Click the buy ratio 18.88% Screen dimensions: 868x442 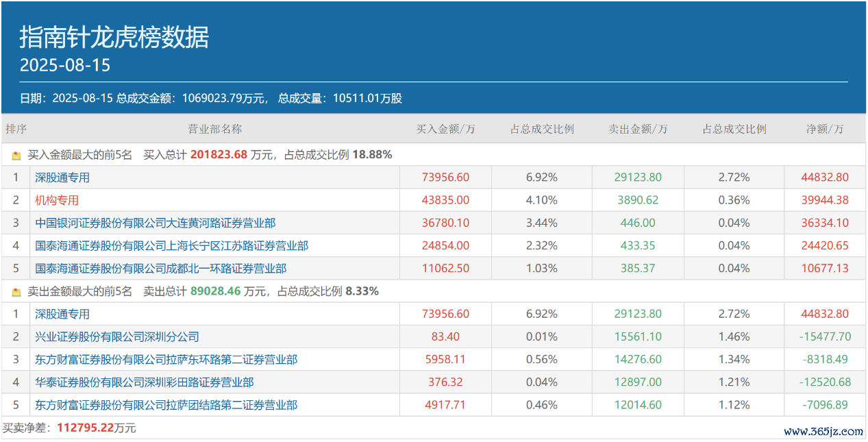[372, 155]
